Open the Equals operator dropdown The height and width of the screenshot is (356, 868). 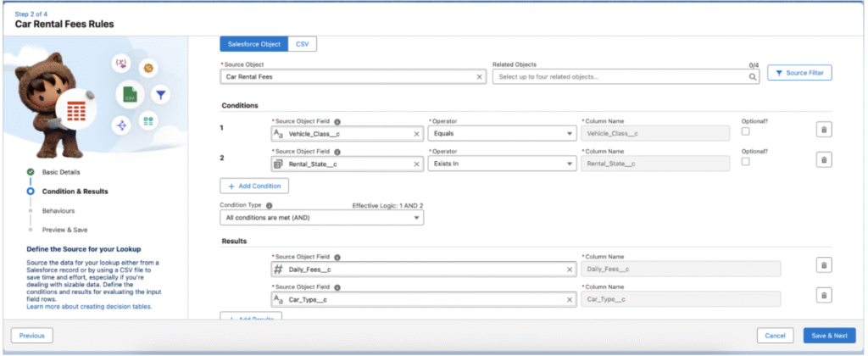(503, 133)
